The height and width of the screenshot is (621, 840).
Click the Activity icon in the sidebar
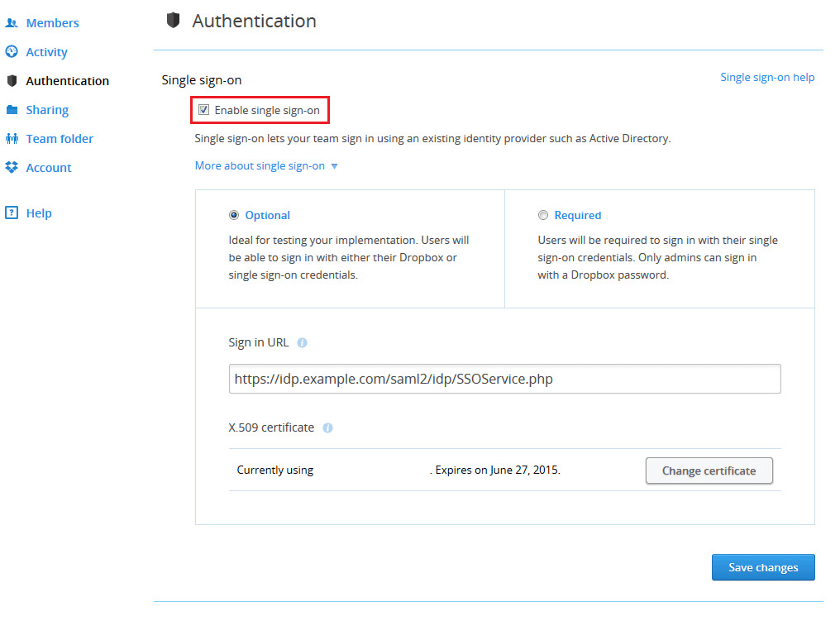coord(12,51)
